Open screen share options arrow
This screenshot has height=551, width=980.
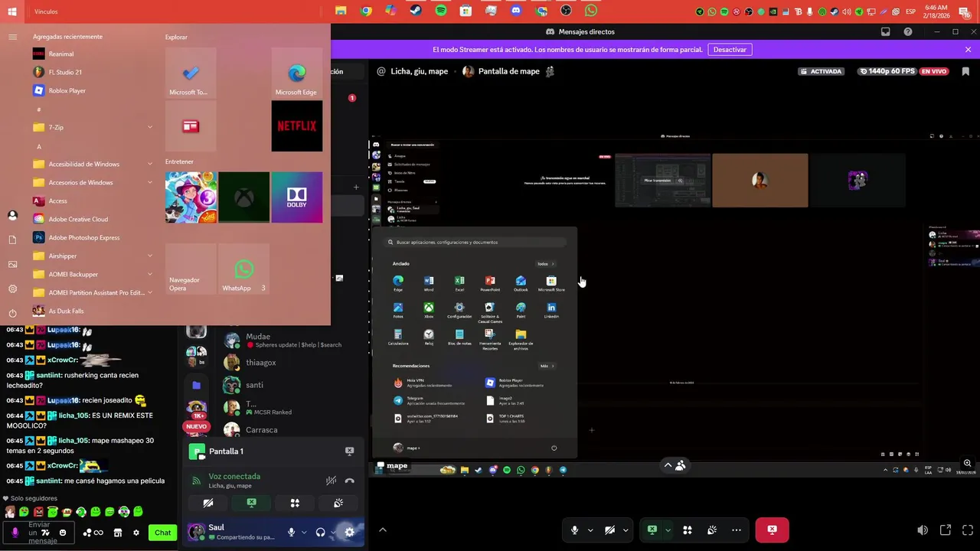668,530
